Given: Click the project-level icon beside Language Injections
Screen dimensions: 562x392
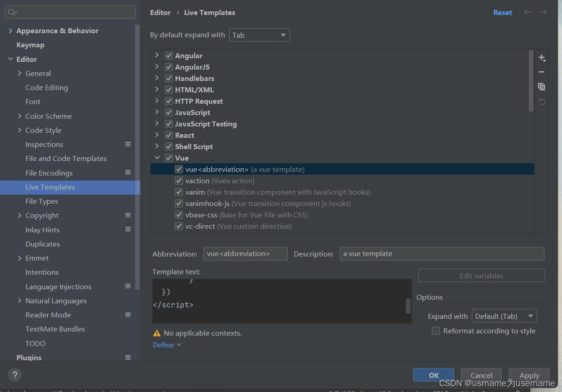Looking at the screenshot, I should [128, 286].
